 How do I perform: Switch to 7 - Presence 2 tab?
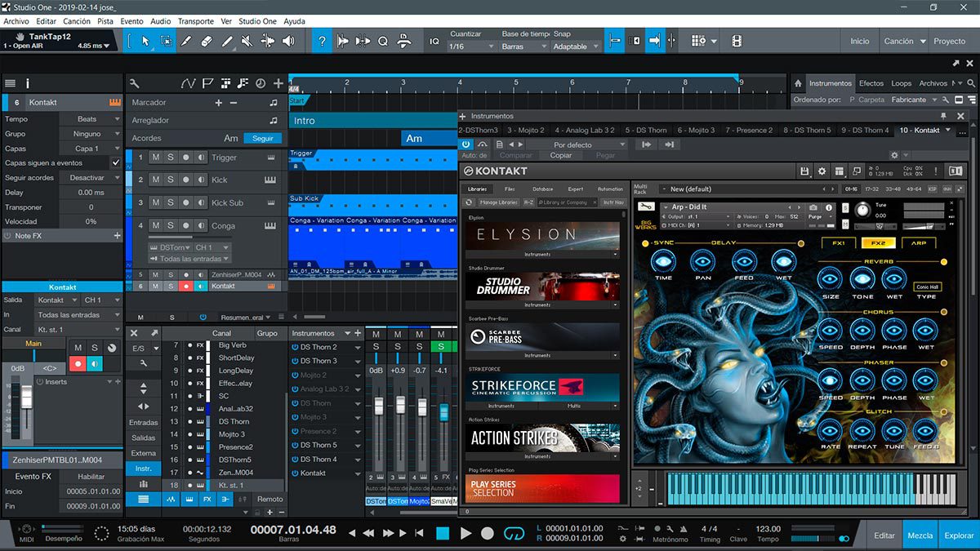pyautogui.click(x=750, y=130)
